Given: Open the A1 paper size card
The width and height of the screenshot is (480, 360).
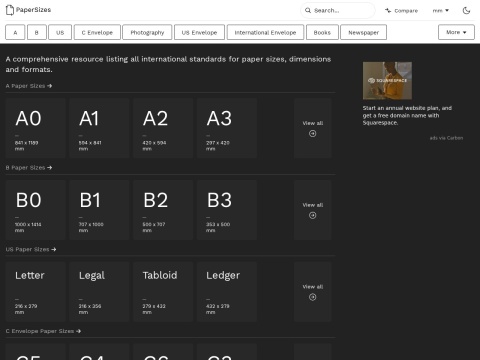Looking at the screenshot, I should 99,128.
